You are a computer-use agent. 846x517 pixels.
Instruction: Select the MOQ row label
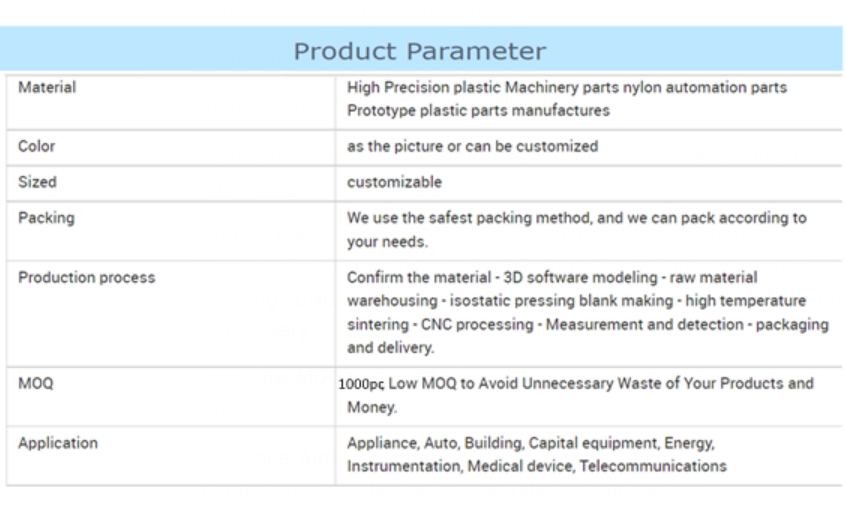pos(36,384)
